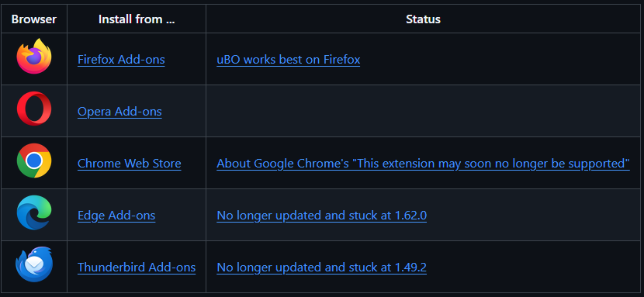The image size is (644, 297).
Task: Click the empty Status cell for Opera
Action: point(423,111)
